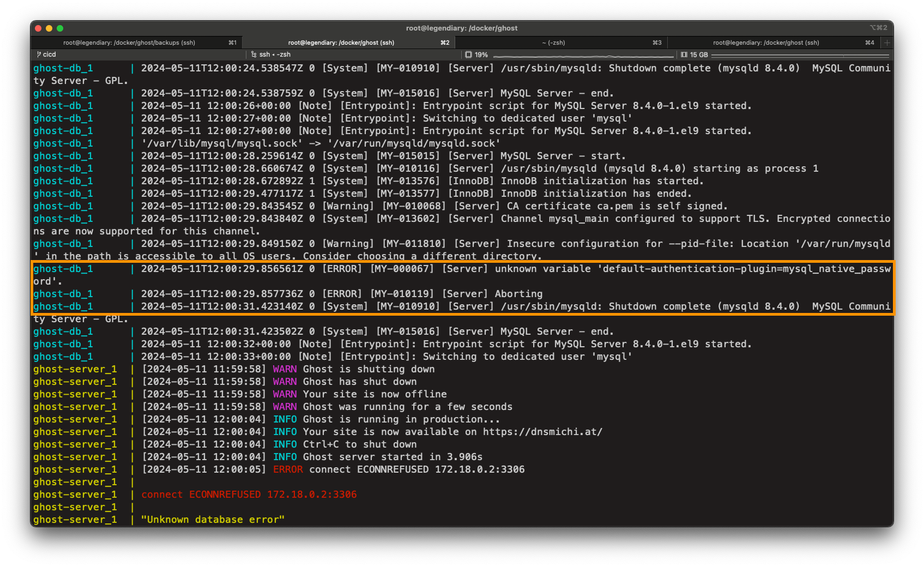
Task: Switch to the /docker/ghost/backups (ssh) tab
Action: click(x=131, y=42)
